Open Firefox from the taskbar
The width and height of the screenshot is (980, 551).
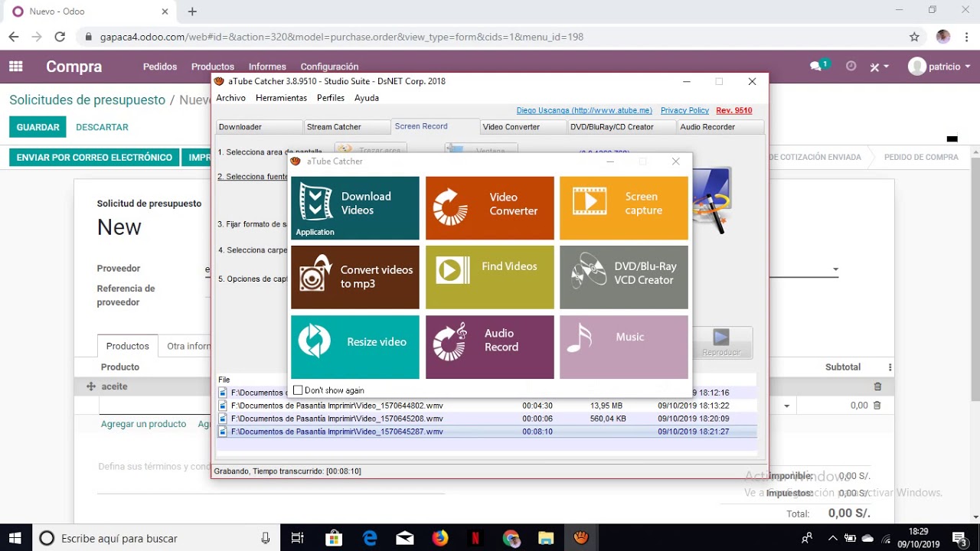tap(439, 538)
